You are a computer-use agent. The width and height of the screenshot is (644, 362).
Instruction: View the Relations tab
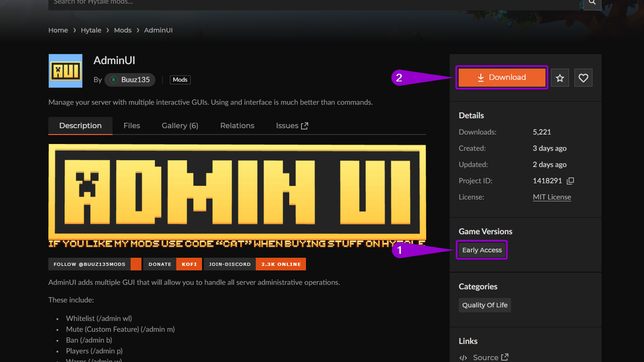[237, 125]
